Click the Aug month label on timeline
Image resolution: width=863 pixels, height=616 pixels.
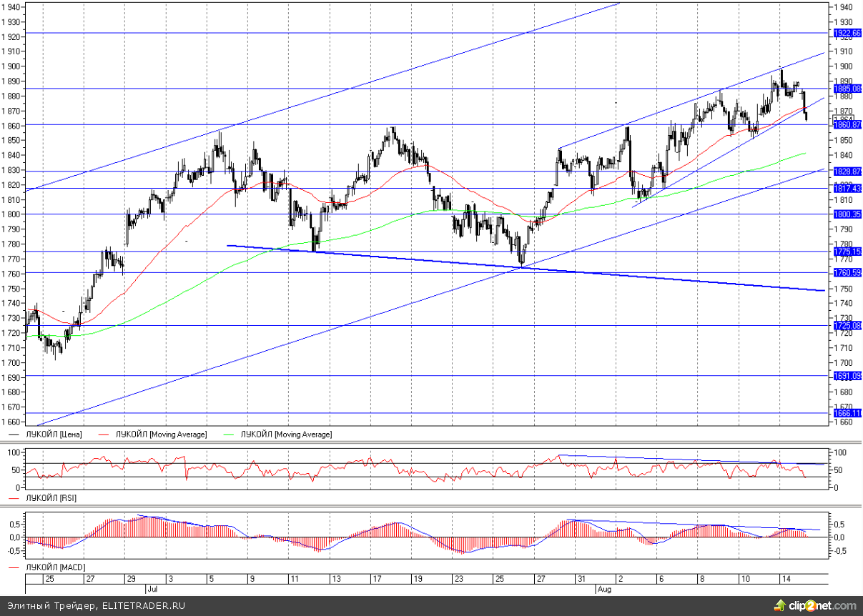[x=603, y=590]
